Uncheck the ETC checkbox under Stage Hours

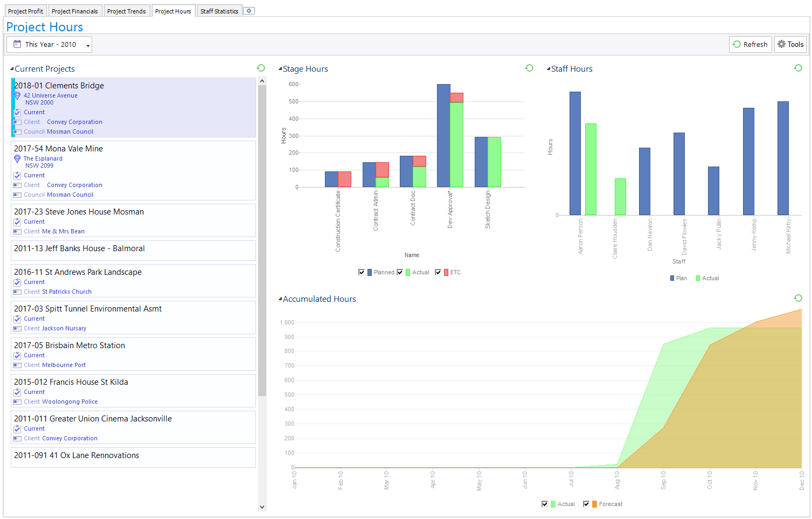[438, 272]
